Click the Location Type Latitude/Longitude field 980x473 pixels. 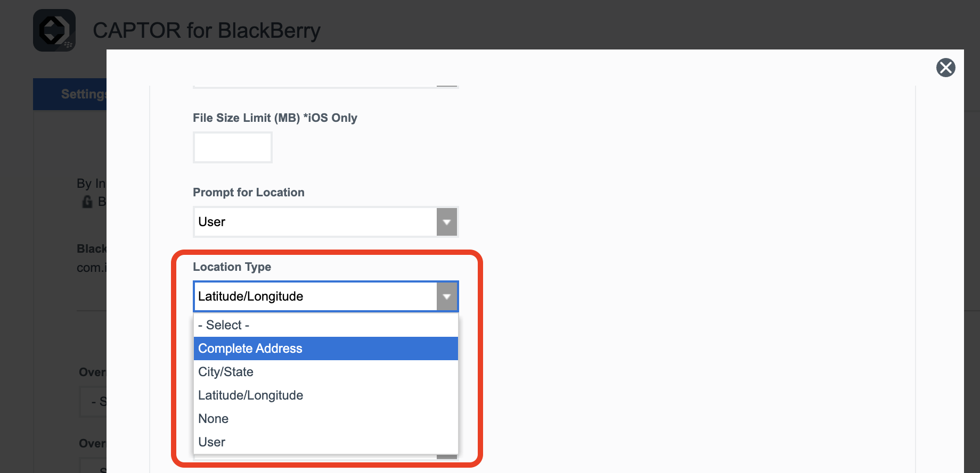tap(325, 296)
